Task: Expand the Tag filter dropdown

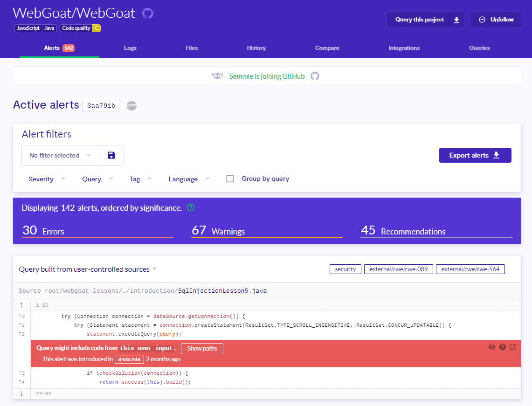Action: [x=141, y=179]
